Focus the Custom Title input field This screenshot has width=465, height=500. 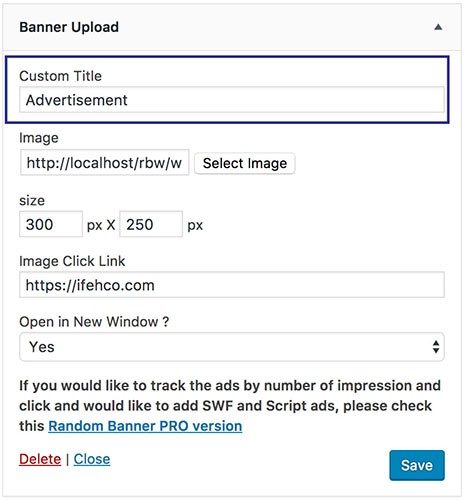click(232, 100)
